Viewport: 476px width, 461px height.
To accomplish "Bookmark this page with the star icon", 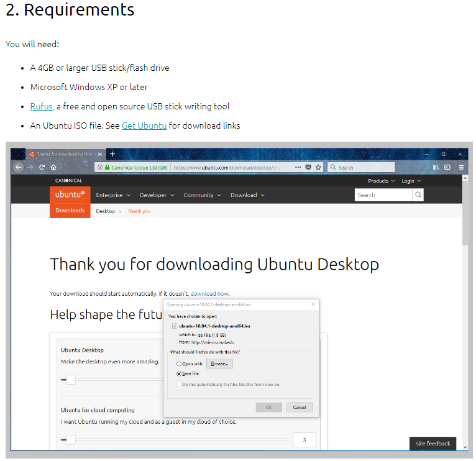I will tap(318, 167).
